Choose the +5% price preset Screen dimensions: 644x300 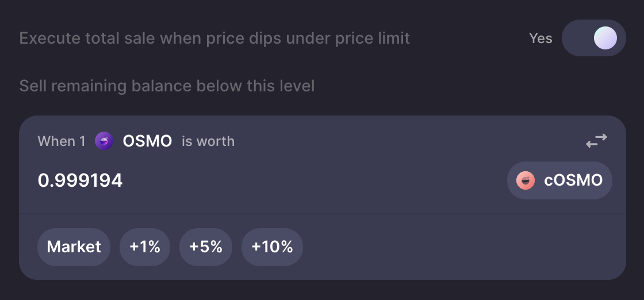(206, 247)
